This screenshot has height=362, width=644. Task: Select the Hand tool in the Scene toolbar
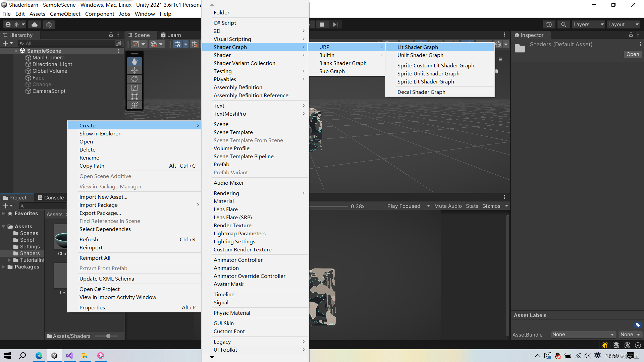pos(134,61)
